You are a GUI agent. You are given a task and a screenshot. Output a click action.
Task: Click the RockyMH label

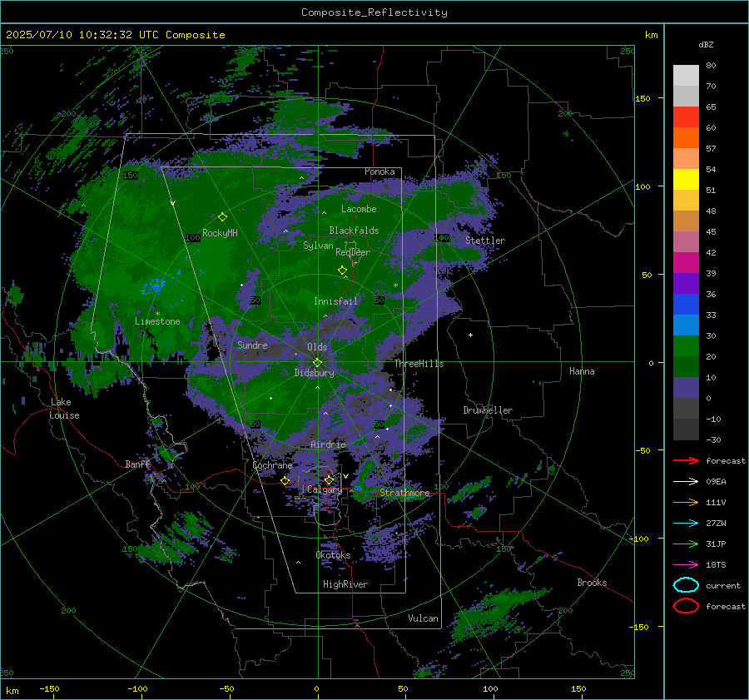220,233
